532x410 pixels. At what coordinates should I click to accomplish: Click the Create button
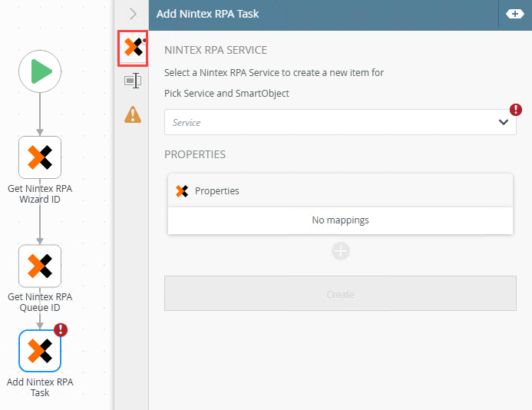tap(340, 293)
